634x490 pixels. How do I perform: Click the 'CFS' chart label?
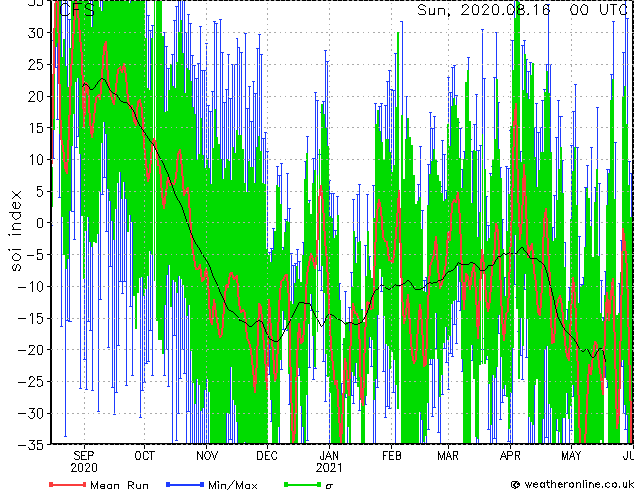click(x=77, y=10)
